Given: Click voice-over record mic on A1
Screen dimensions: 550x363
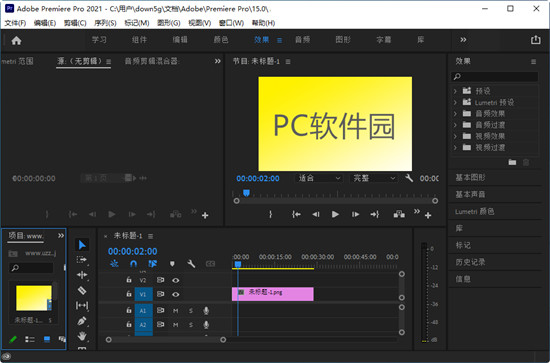Looking at the screenshot, I should tap(206, 310).
